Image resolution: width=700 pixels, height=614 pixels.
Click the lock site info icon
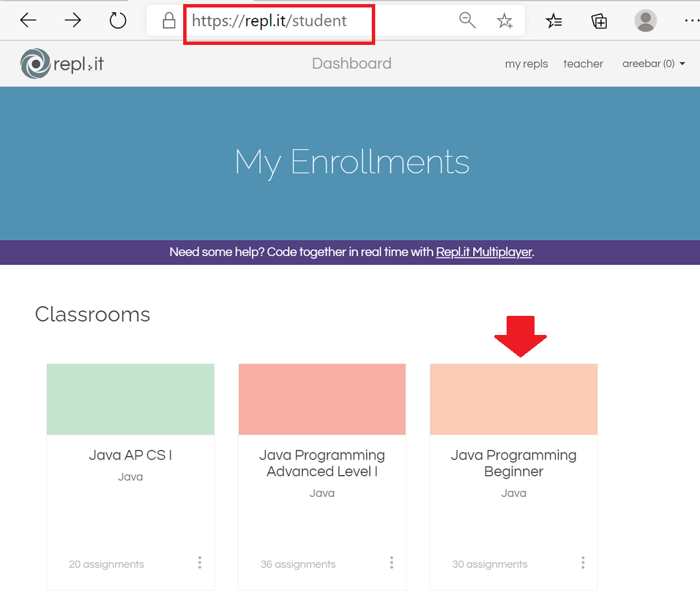(169, 21)
